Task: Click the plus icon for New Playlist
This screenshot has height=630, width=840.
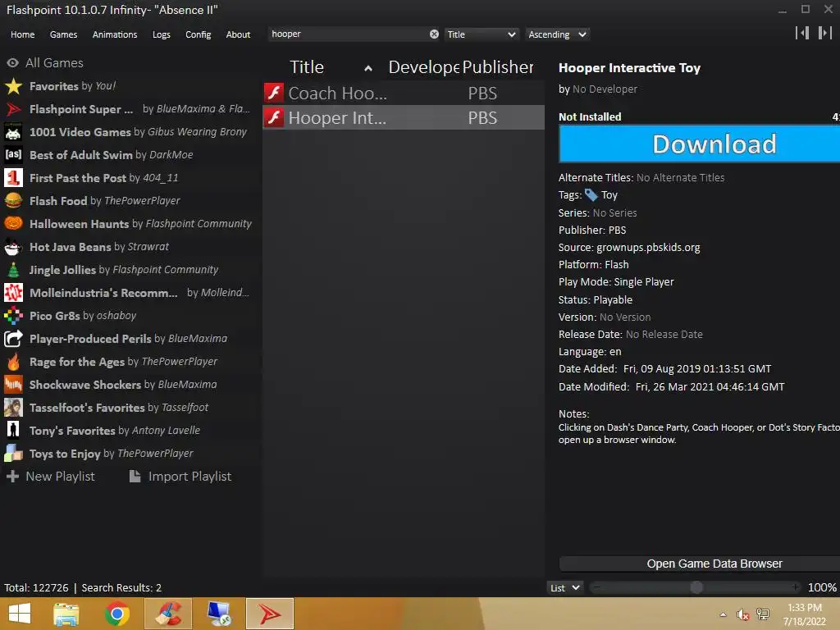Action: pyautogui.click(x=13, y=477)
